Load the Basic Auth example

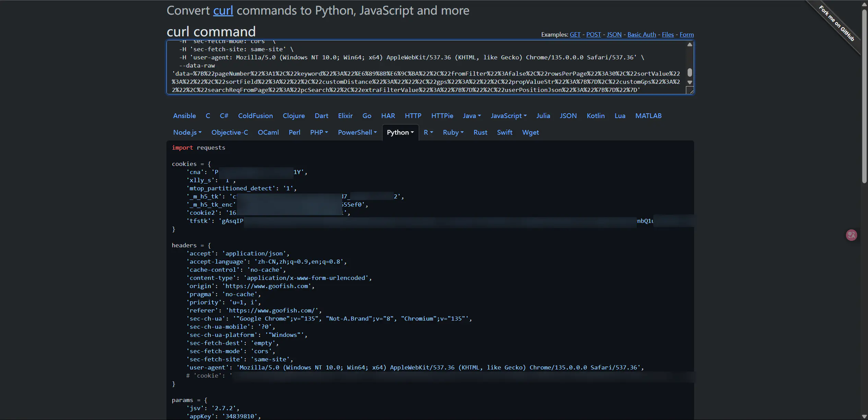[641, 35]
